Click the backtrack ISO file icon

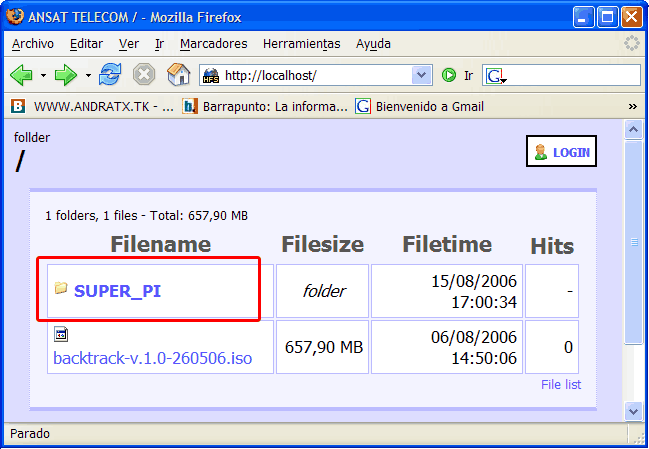[x=61, y=335]
